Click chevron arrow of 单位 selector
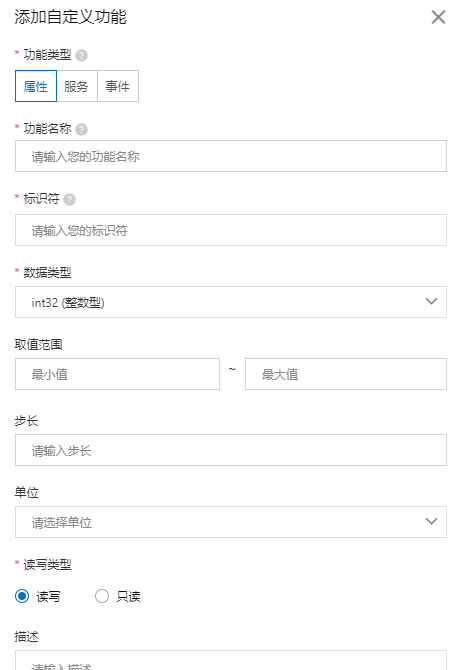 click(x=431, y=522)
